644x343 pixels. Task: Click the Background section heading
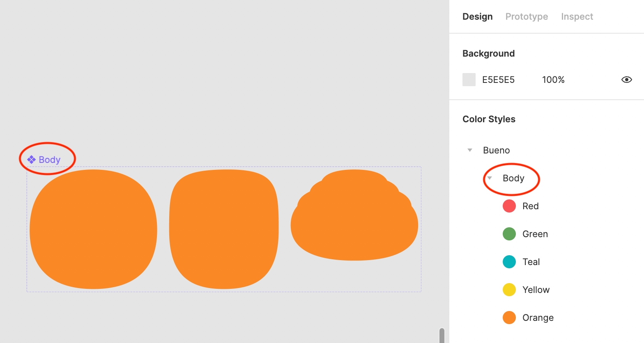point(488,53)
